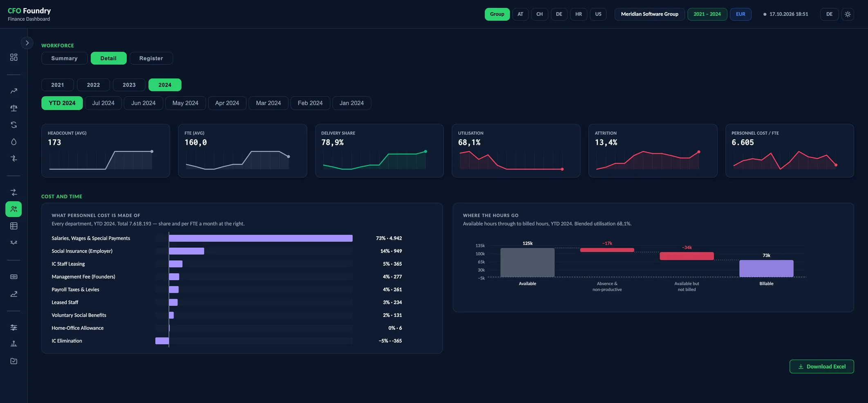Open the circular refresh arrows sidebar icon
Viewport: 868px width, 403px height.
click(13, 125)
